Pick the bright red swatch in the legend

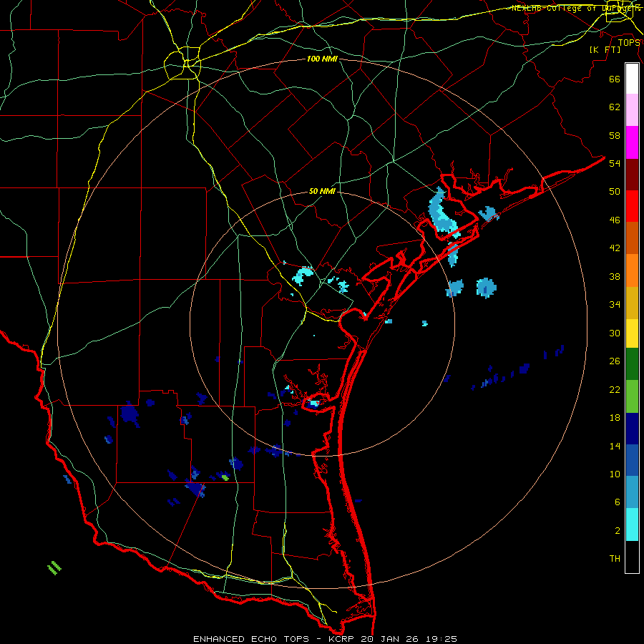pos(632,206)
